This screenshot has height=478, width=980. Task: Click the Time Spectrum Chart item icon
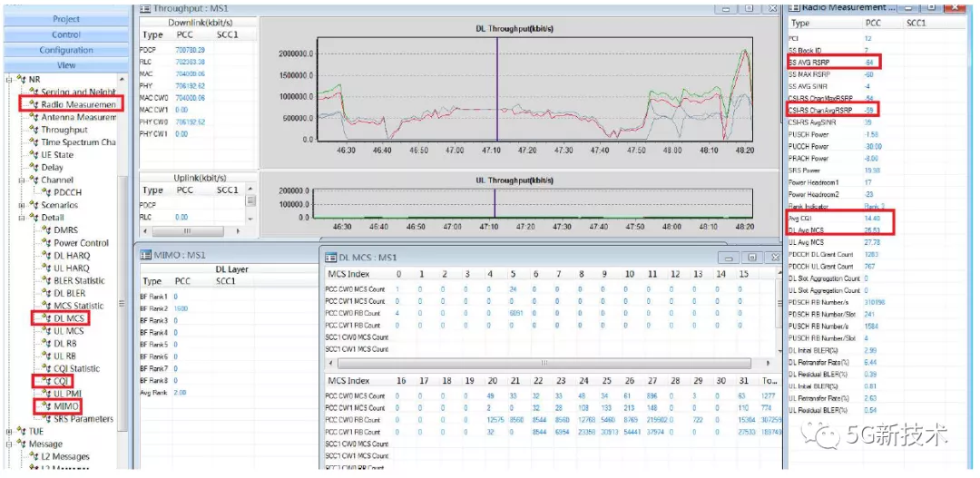(x=34, y=141)
